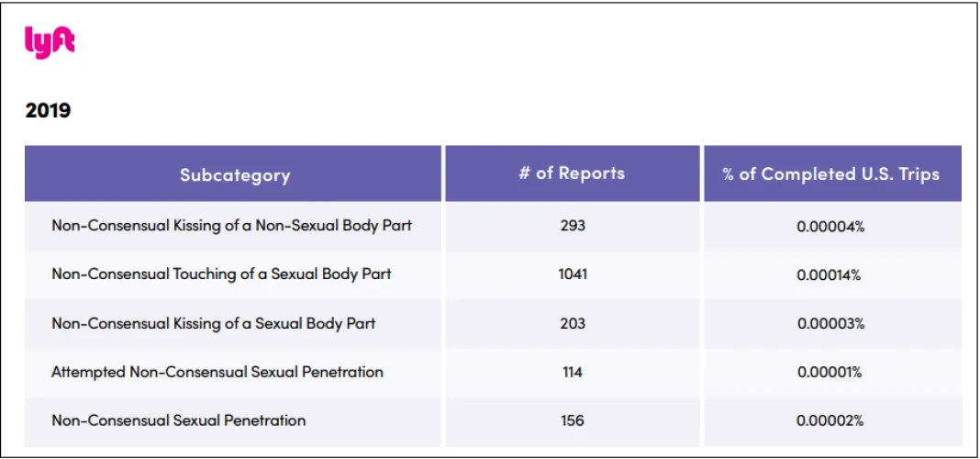The height and width of the screenshot is (459, 980).
Task: Click the report count 114
Action: tap(573, 372)
